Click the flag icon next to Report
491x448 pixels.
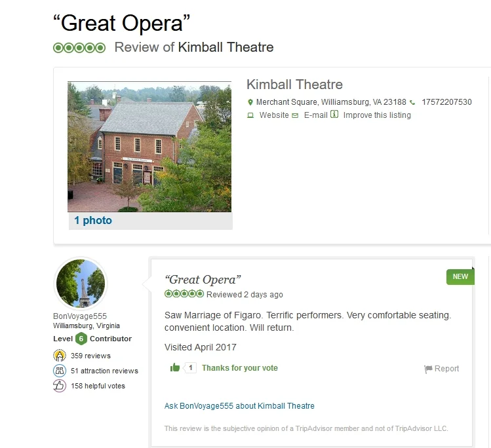click(428, 369)
